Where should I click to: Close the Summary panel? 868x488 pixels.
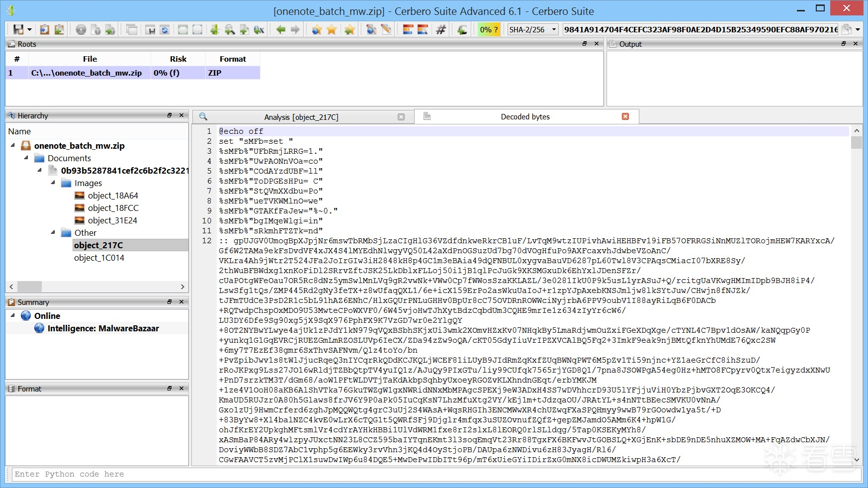click(181, 302)
